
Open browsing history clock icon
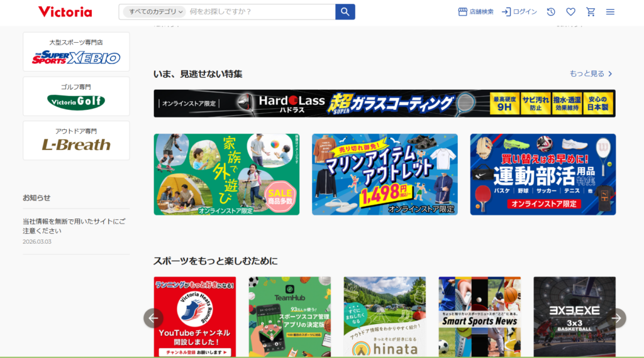(x=551, y=12)
